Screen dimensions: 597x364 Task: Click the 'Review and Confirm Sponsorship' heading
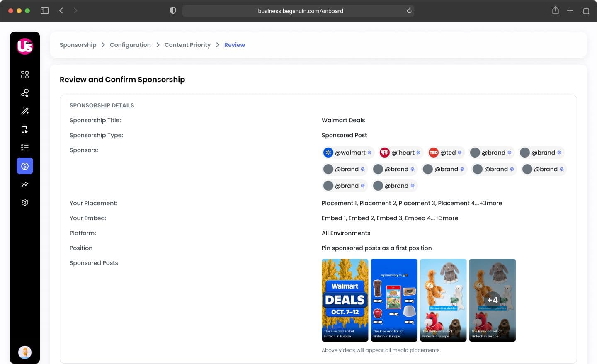pos(122,80)
